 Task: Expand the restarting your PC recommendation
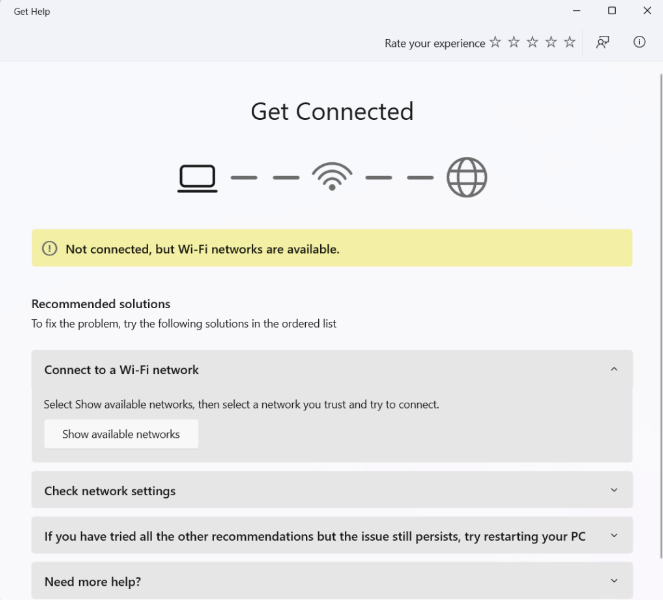pos(614,536)
